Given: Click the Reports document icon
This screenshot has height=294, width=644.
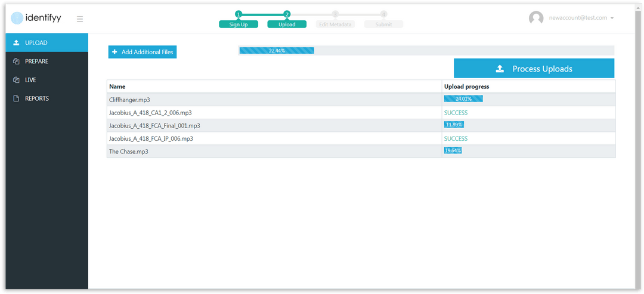Looking at the screenshot, I should point(17,98).
